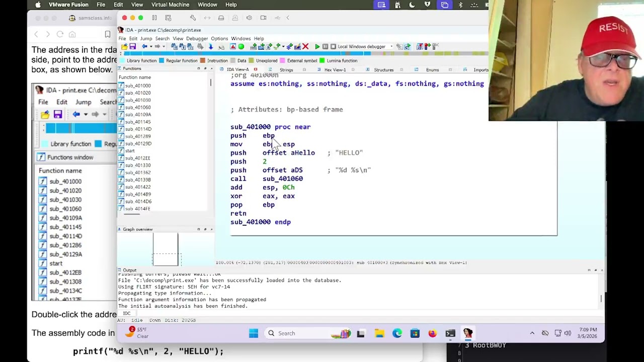This screenshot has width=644, height=362.
Task: Click the green circle toolbar icon
Action: pos(241,47)
